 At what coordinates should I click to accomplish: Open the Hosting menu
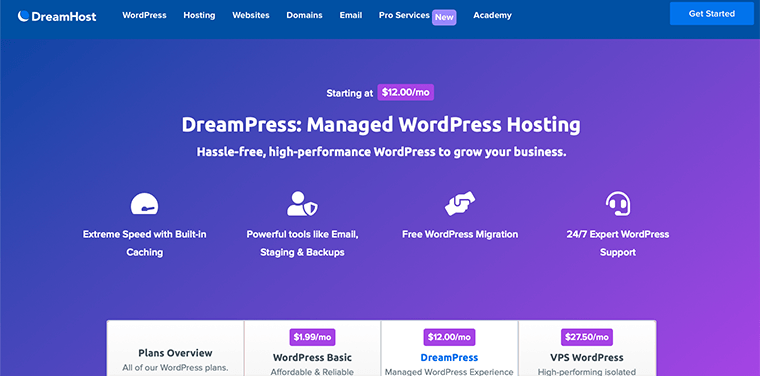(x=199, y=15)
